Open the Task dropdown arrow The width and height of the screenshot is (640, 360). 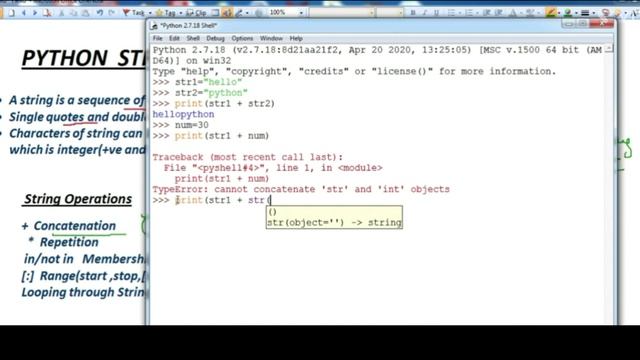coord(150,13)
